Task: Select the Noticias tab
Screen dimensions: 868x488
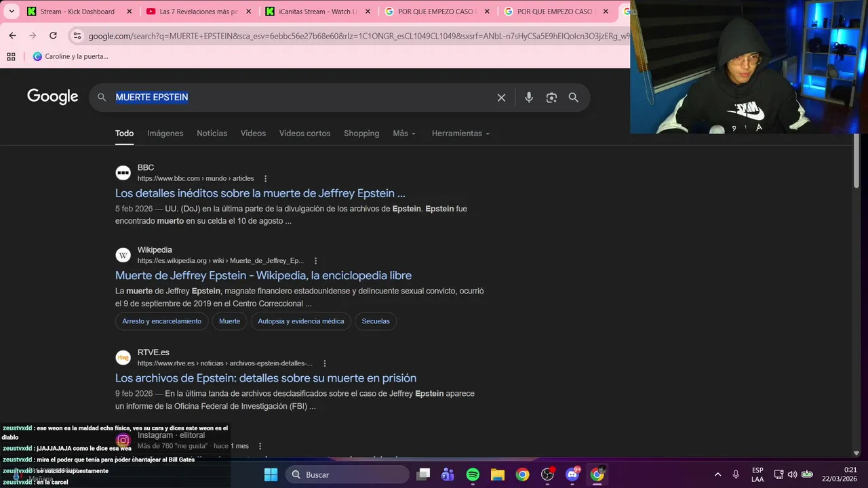Action: [212, 134]
